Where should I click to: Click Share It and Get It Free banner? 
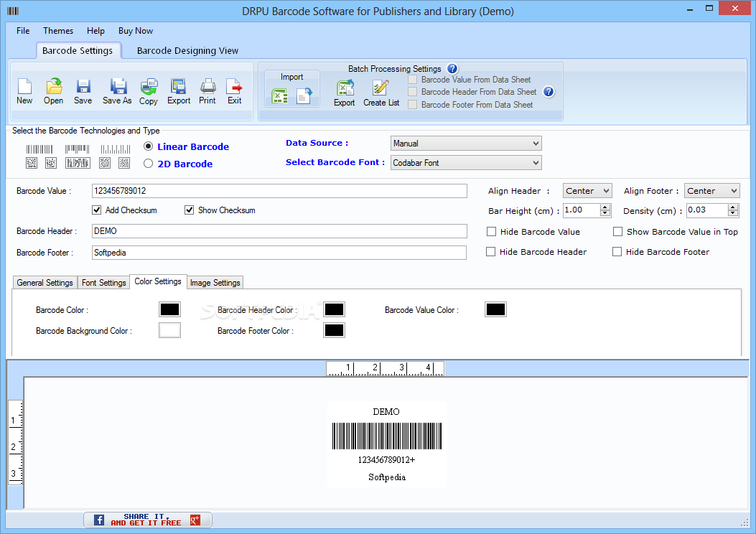[x=147, y=520]
